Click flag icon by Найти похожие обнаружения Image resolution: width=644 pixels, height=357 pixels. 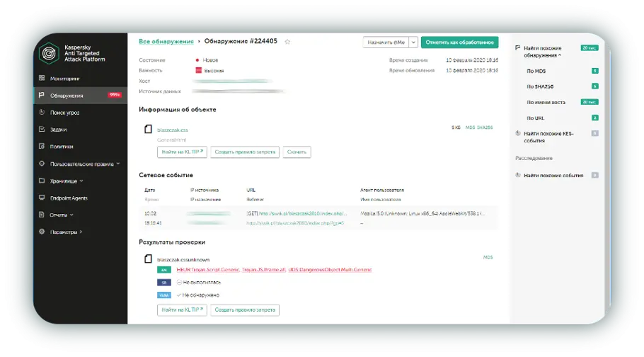tap(517, 48)
